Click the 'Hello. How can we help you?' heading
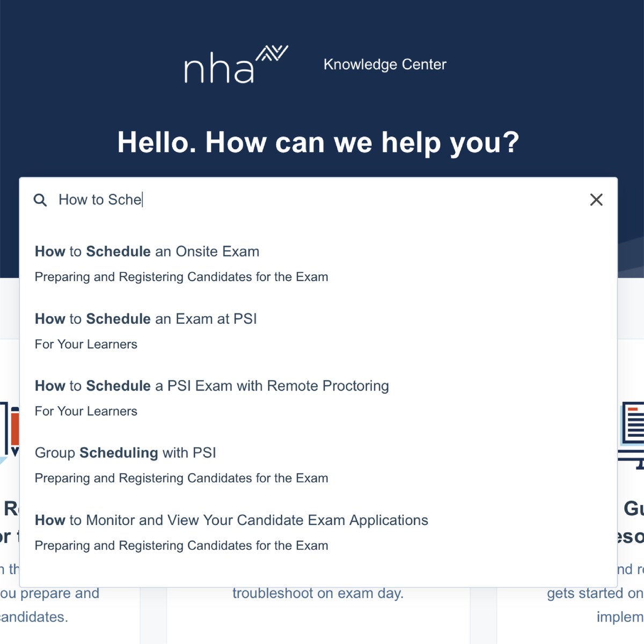 [x=318, y=143]
